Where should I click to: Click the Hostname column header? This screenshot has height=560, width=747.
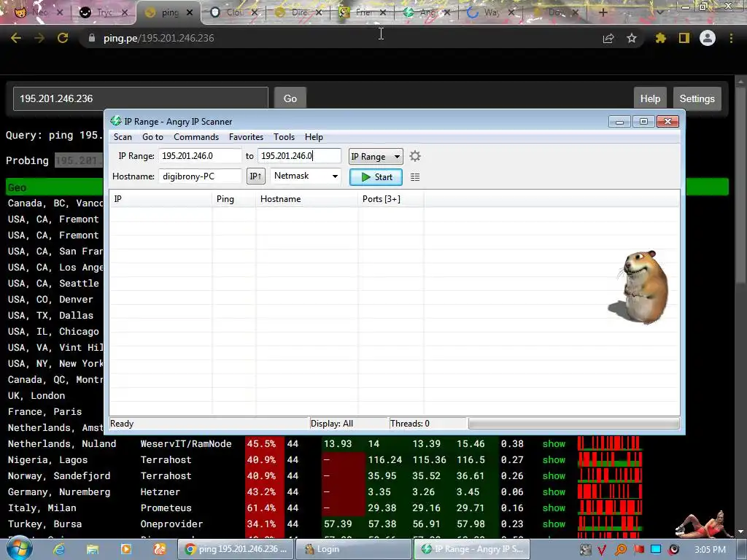[307, 199]
